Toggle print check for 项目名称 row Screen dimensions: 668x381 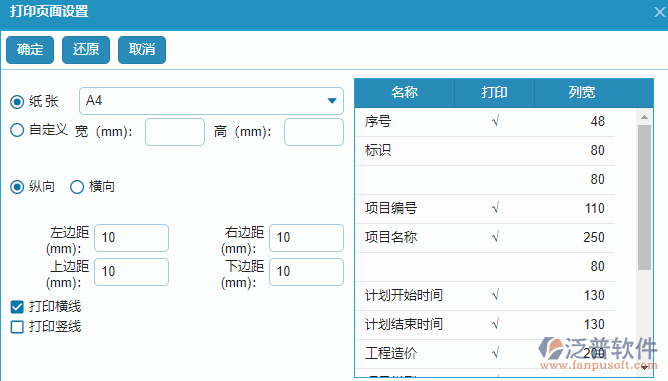(x=494, y=238)
